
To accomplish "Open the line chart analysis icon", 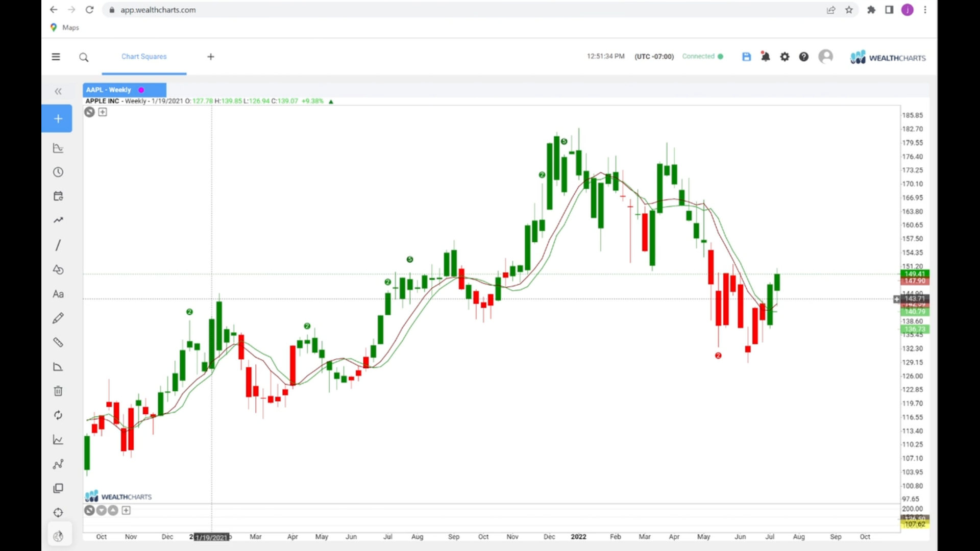I will click(58, 440).
